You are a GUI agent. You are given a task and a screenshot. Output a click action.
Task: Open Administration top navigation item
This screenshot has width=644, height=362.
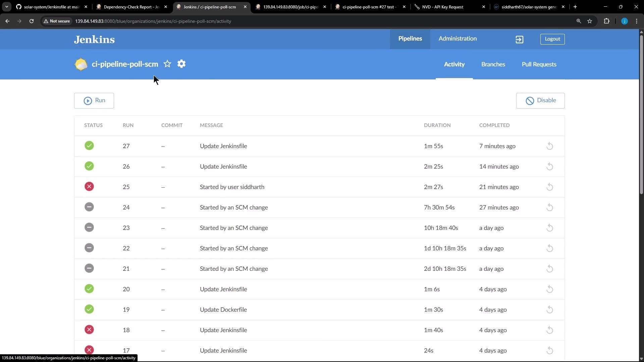click(458, 39)
